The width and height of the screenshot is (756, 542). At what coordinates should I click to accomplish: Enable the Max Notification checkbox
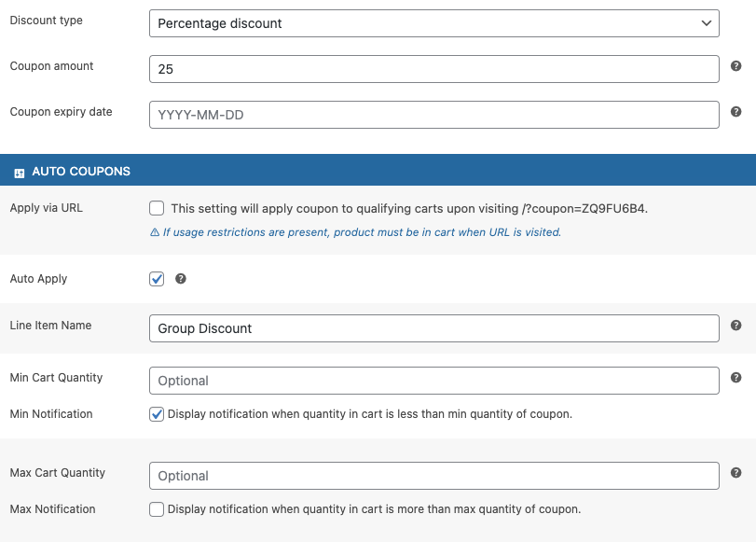click(x=157, y=509)
